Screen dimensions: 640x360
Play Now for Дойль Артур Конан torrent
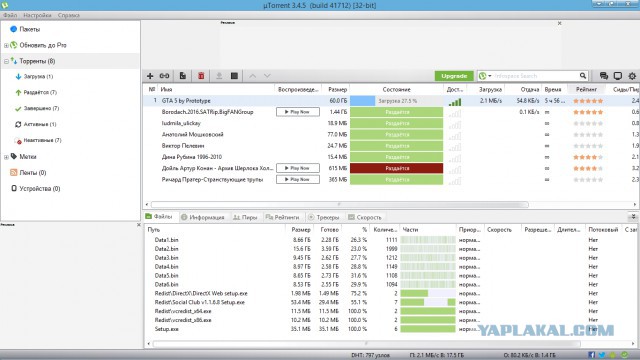tap(298, 168)
